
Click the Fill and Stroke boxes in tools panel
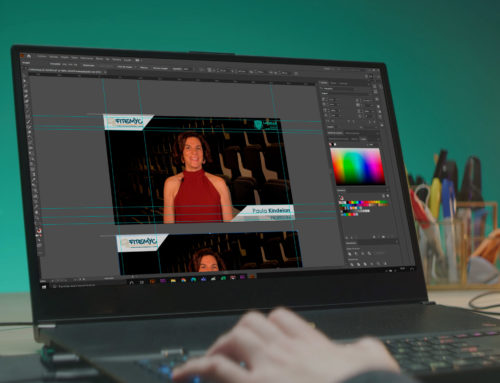(x=39, y=231)
